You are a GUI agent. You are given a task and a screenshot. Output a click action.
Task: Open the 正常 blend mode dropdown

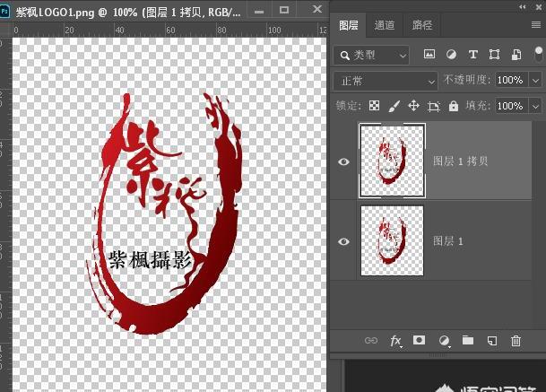coord(385,81)
